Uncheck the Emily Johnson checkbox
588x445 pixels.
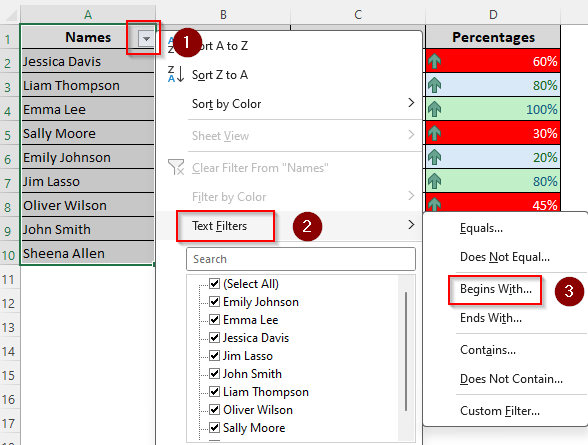tap(214, 301)
